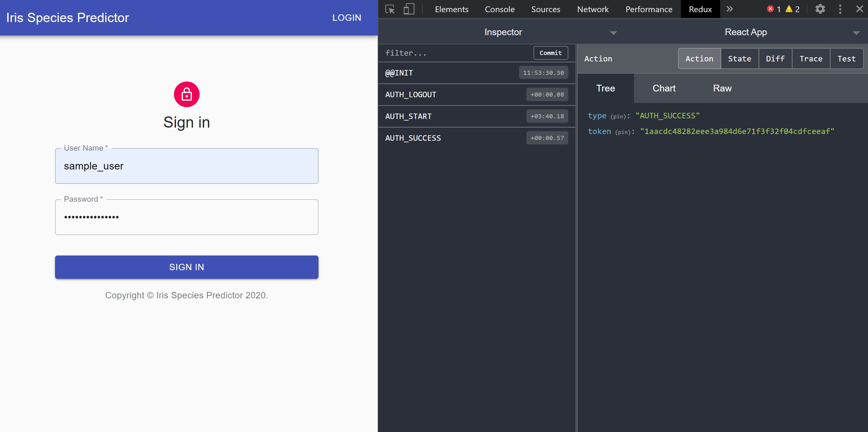This screenshot has width=868, height=432.
Task: Switch inspector view to State
Action: coord(739,59)
